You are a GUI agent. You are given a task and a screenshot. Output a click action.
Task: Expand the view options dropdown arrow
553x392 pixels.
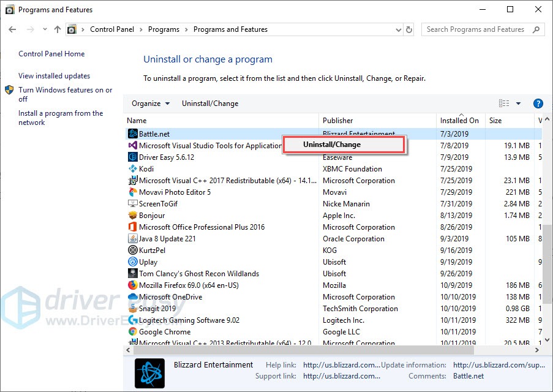(x=518, y=104)
